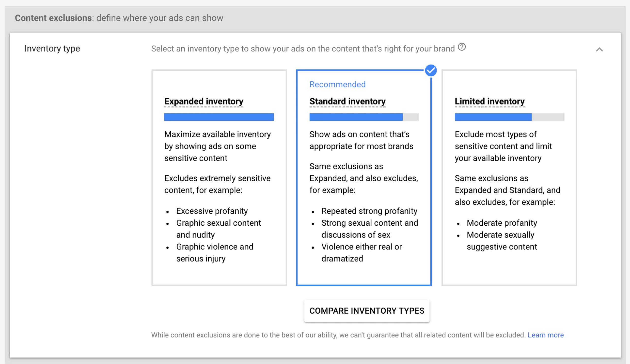Collapse the Inventory type section chevron

[599, 49]
